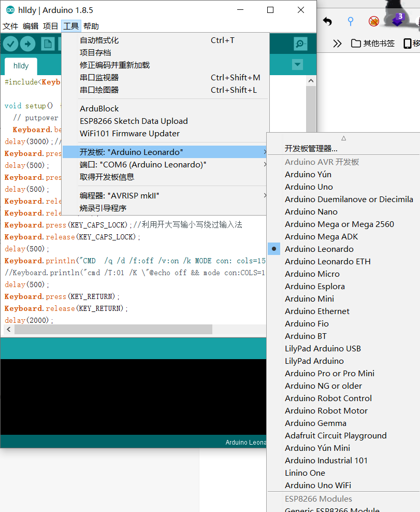Pick the Arduino Uno WiFi board
420x512 pixels.
coord(344,485)
